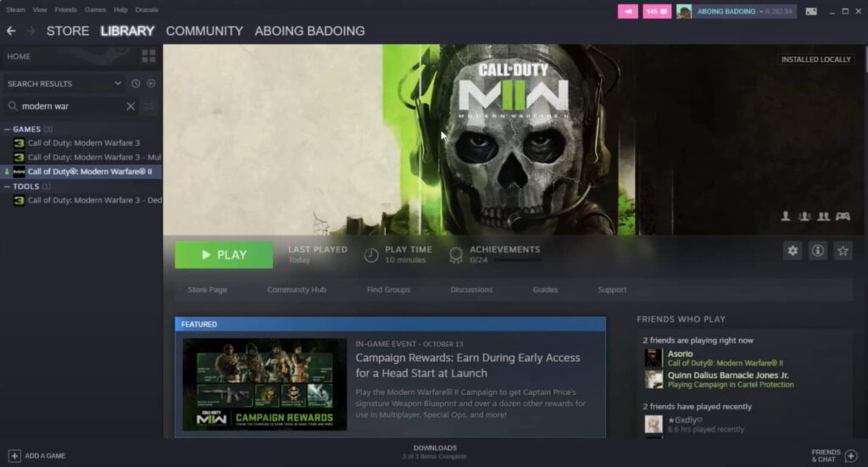Toggle the favorite star for this game
Screen dimensions: 868x467
click(843, 251)
